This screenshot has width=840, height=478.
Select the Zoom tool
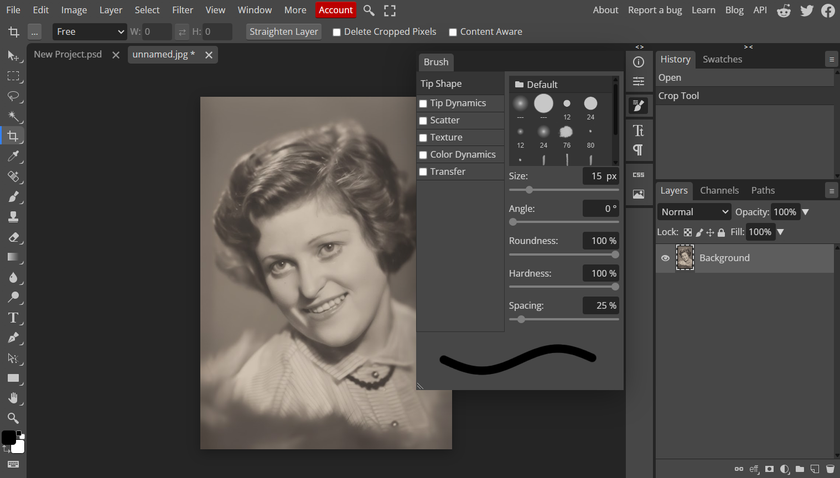pos(13,418)
